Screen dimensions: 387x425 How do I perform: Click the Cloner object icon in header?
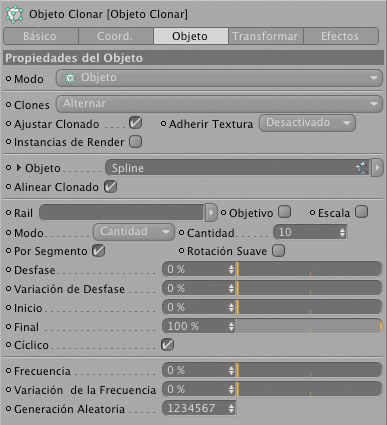14,14
